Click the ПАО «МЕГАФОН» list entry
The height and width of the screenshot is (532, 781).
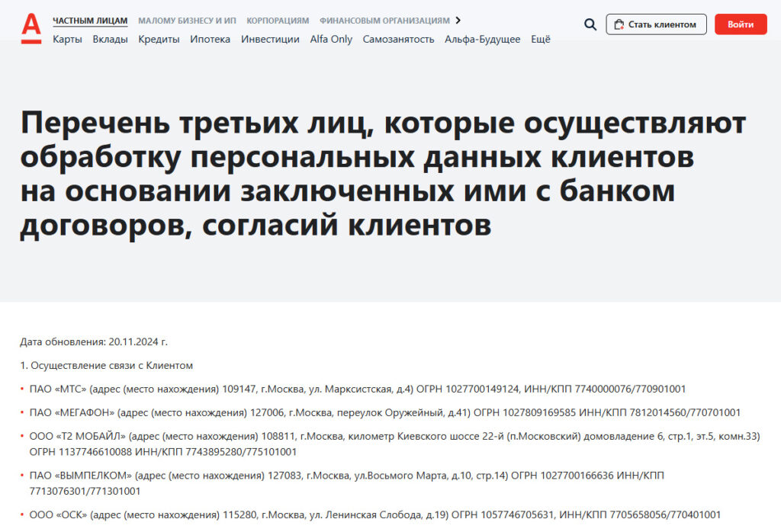pyautogui.click(x=385, y=412)
